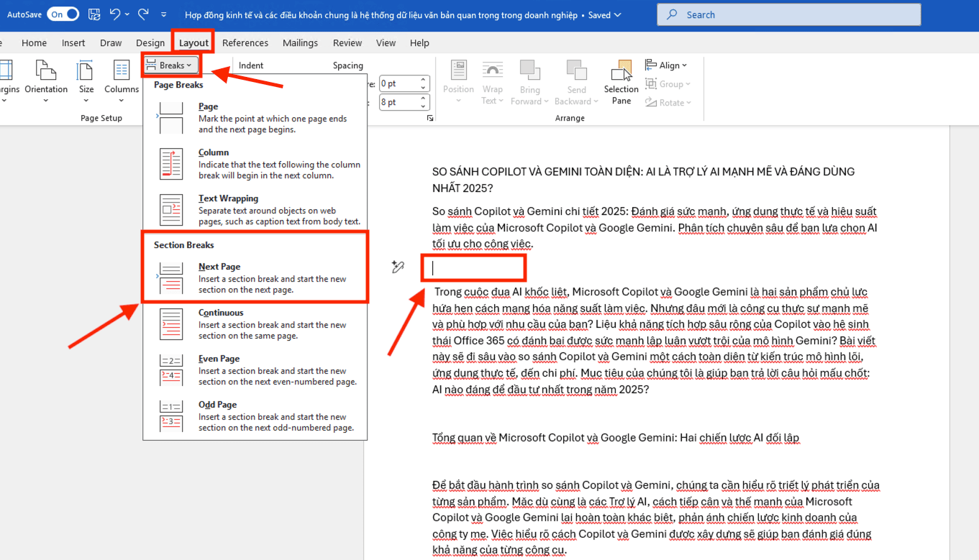The width and height of the screenshot is (979, 560).
Task: Open the Undo history dropdown arrow
Action: pyautogui.click(x=127, y=14)
